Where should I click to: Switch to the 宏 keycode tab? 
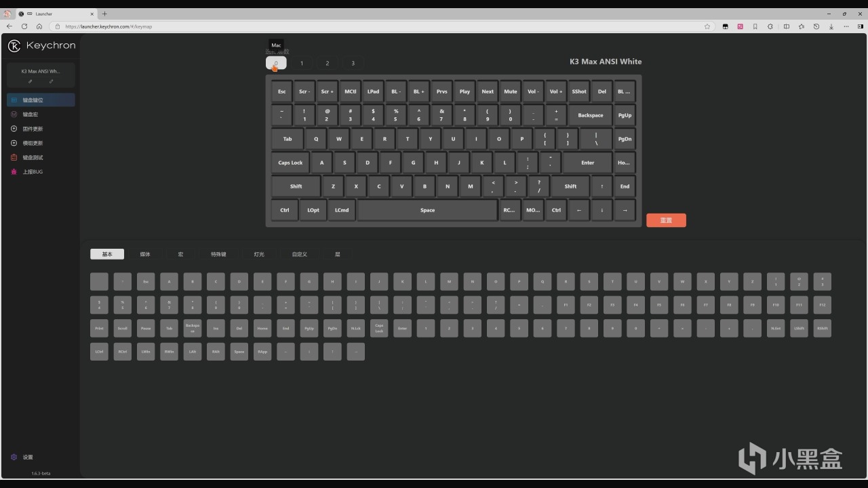click(181, 254)
